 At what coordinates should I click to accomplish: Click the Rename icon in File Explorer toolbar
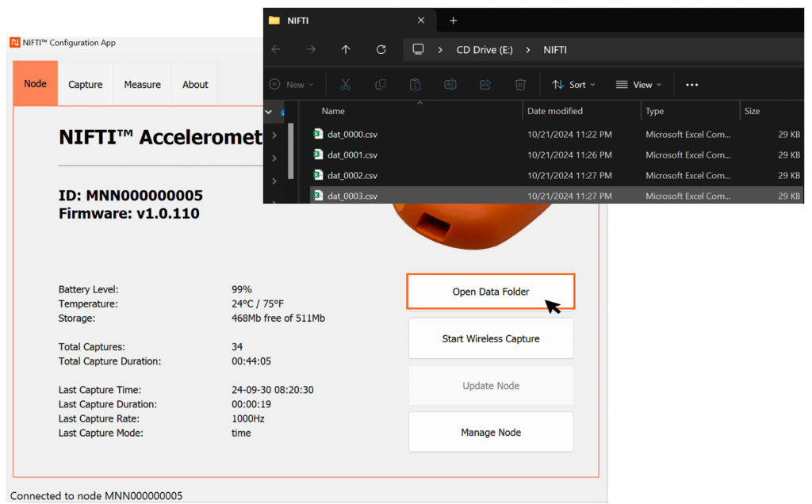pos(450,84)
